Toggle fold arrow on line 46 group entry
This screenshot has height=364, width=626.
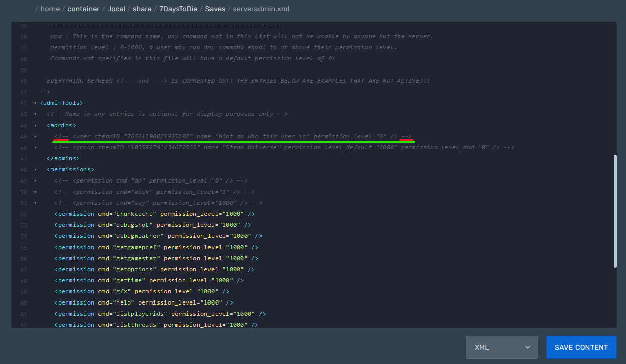(35, 148)
